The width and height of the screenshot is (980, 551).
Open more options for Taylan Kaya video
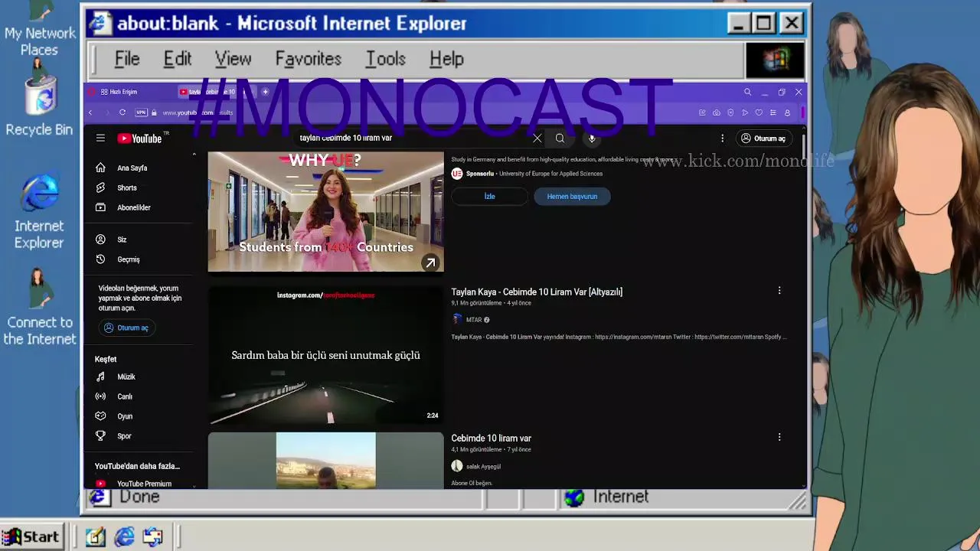click(779, 291)
